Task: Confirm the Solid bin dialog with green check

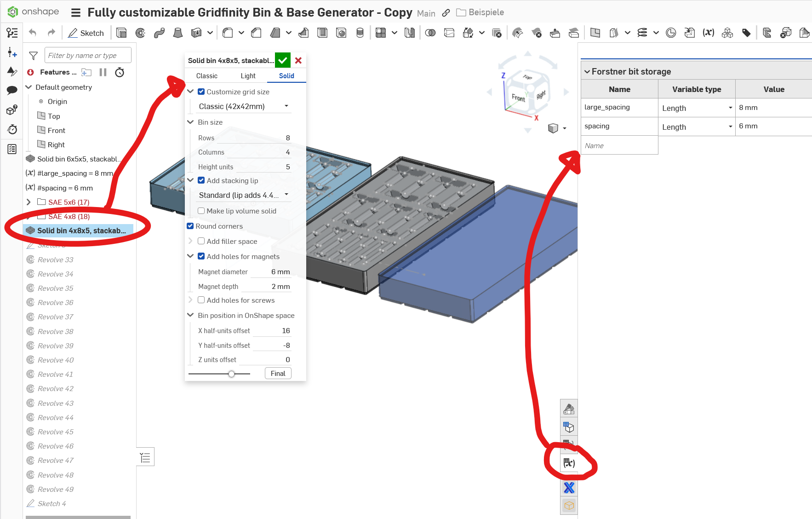Action: click(x=283, y=60)
